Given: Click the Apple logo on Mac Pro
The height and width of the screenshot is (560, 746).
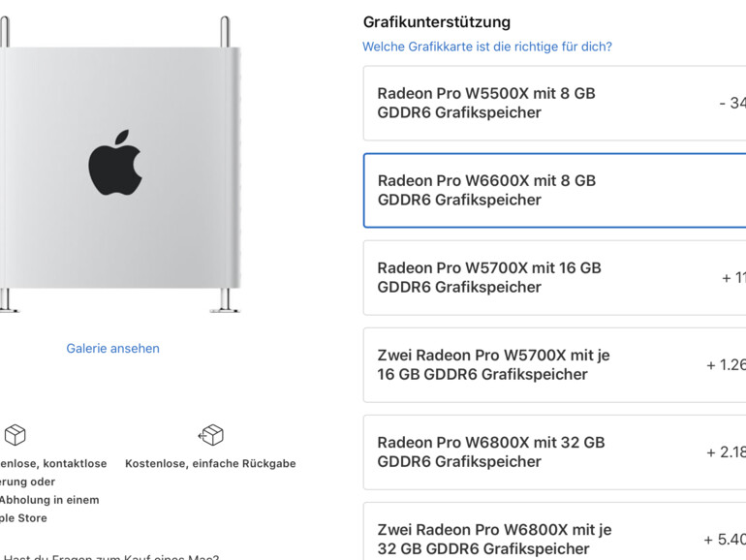Looking at the screenshot, I should (115, 162).
